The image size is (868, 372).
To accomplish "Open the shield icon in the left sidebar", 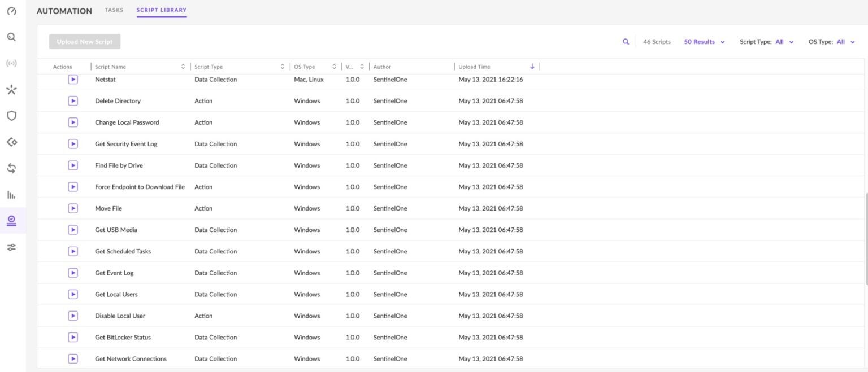I will pyautogui.click(x=11, y=116).
